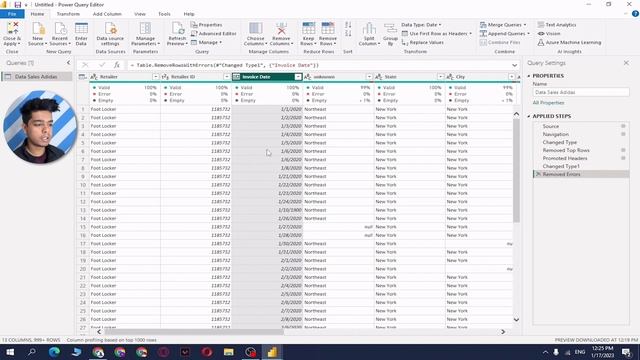Open the Manage query dropdown
This screenshot has width=640, height=360.
pyautogui.click(x=206, y=42)
